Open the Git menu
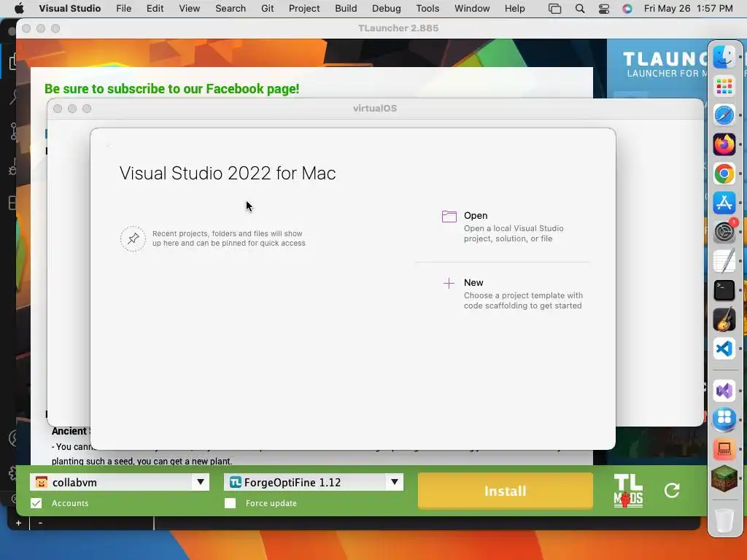747x560 pixels. click(x=267, y=9)
